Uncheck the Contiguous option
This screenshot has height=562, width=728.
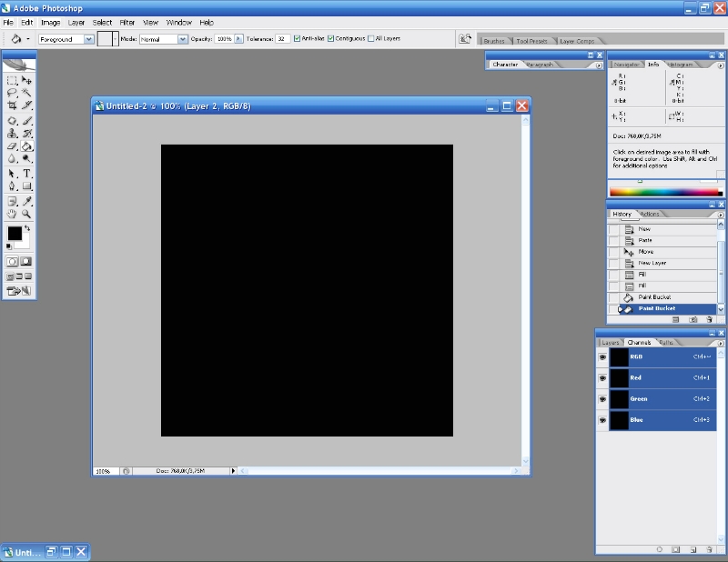(x=331, y=39)
